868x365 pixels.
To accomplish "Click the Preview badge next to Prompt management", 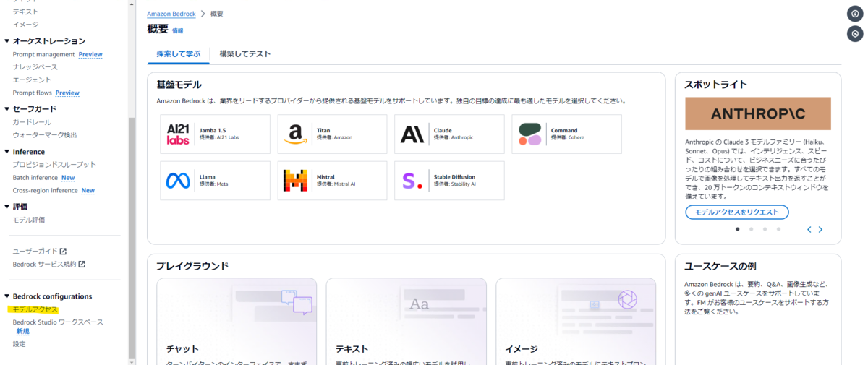I will (90, 54).
